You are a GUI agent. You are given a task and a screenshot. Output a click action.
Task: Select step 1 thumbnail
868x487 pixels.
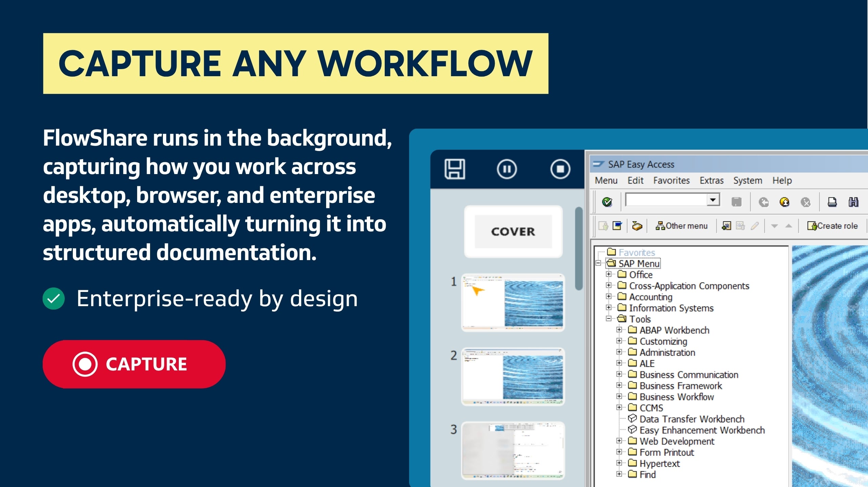(x=513, y=302)
